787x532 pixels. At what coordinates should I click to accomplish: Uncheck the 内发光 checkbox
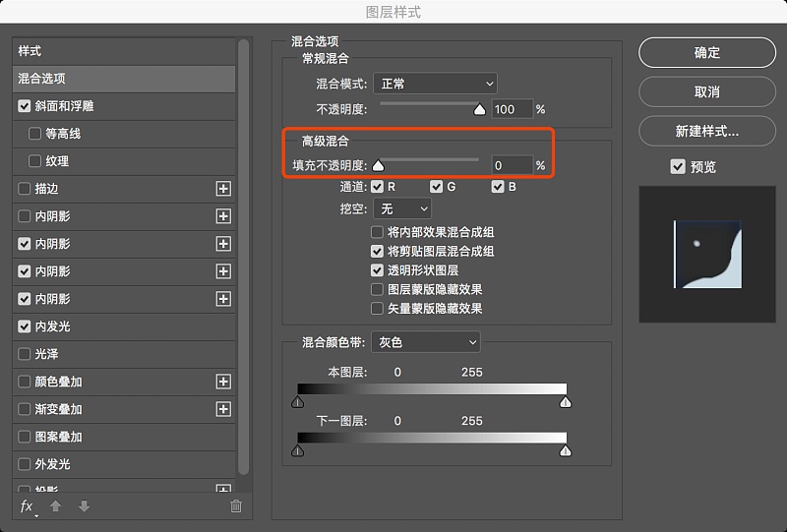point(24,326)
